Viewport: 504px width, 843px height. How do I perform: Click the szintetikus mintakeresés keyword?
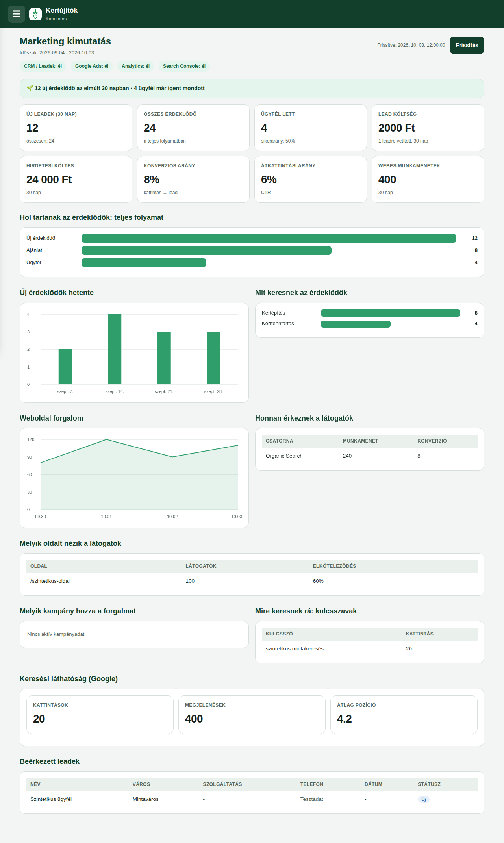295,649
